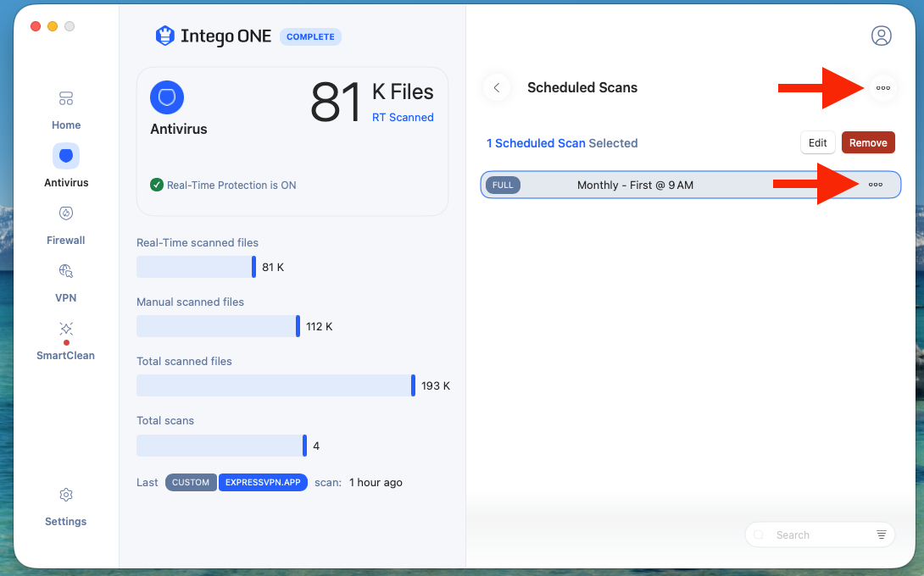Click in the Search field

point(820,534)
